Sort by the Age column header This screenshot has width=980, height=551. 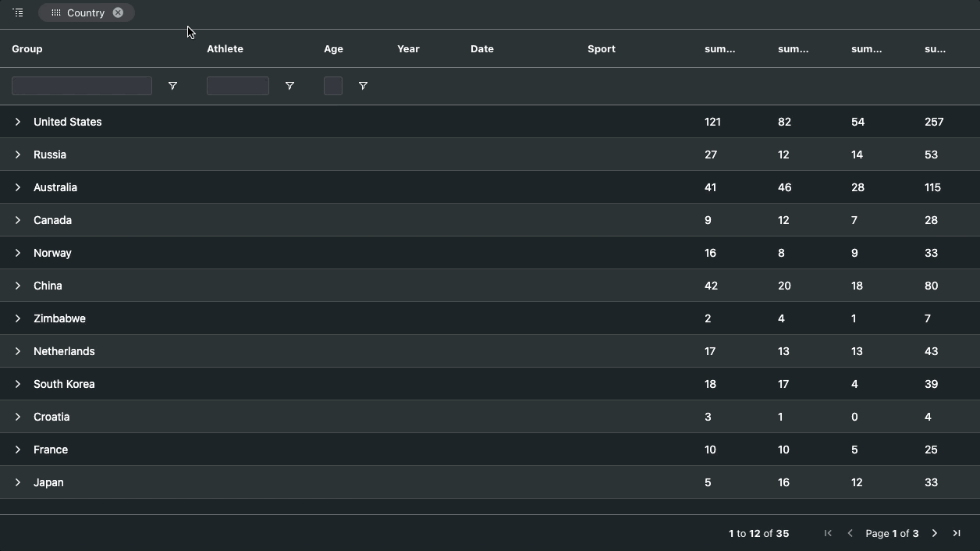tap(333, 48)
